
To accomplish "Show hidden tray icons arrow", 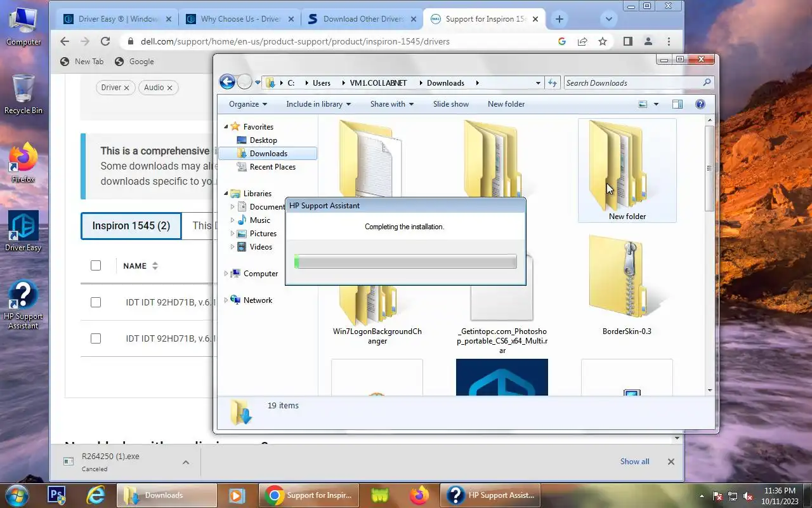I will (x=702, y=496).
